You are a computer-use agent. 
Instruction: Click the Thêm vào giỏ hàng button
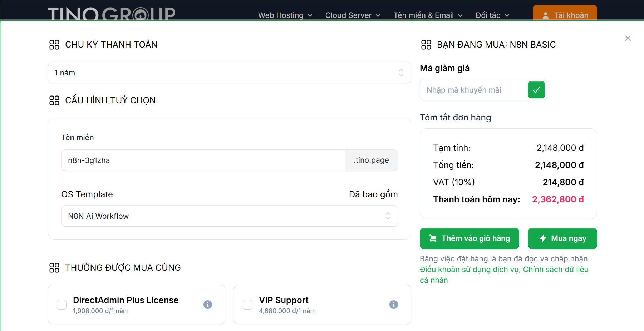point(469,238)
